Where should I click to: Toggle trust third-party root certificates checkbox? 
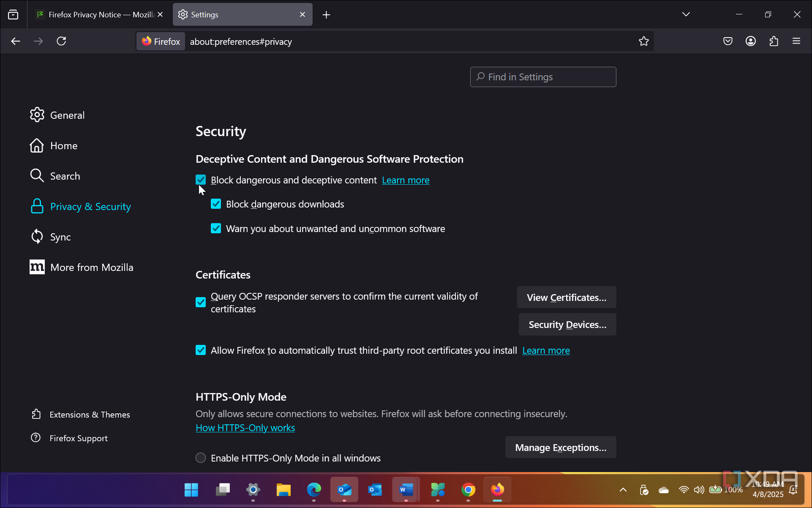click(x=201, y=350)
